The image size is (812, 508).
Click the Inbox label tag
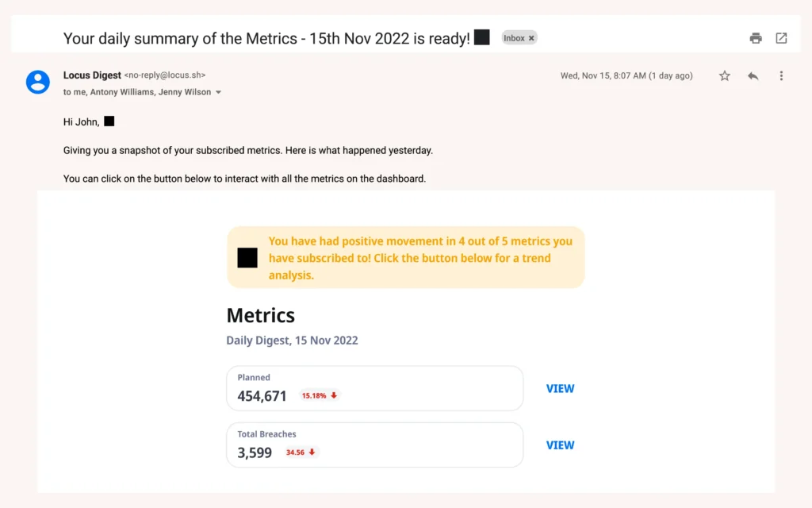514,38
